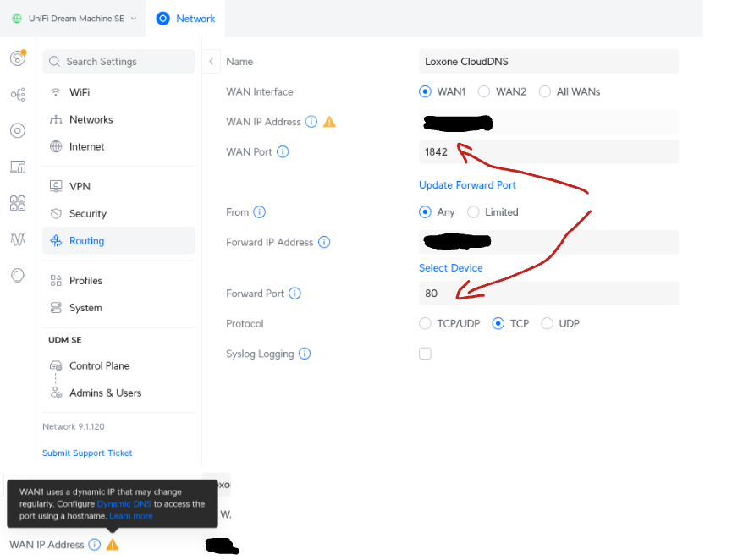Click the WAN IP Address warning triangle
The height and width of the screenshot is (560, 732).
(x=329, y=122)
